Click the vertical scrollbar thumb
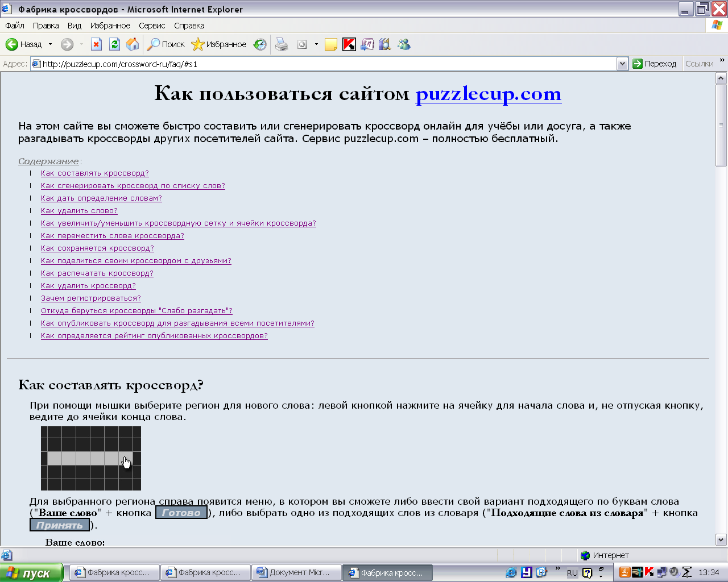This screenshot has height=582, width=728. click(721, 125)
